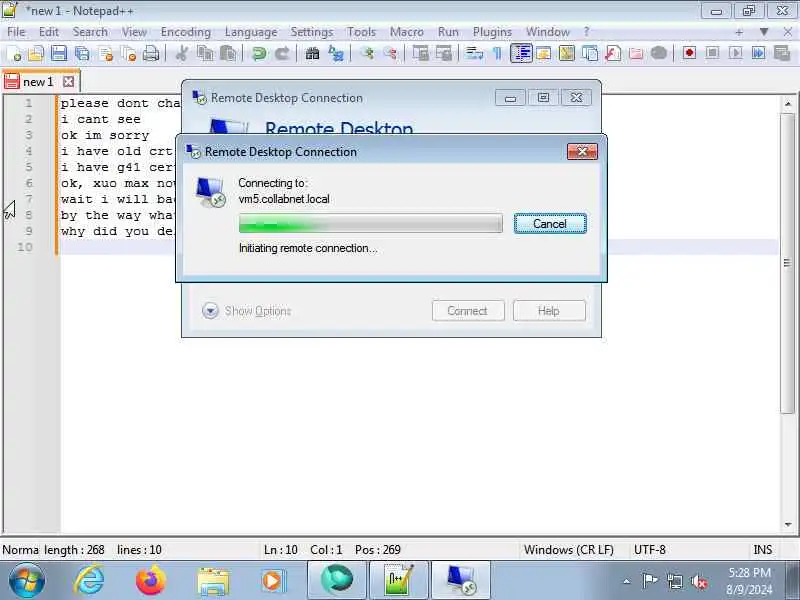This screenshot has width=800, height=600.
Task: Expand Show Options in Remote Desktop
Action: (247, 311)
